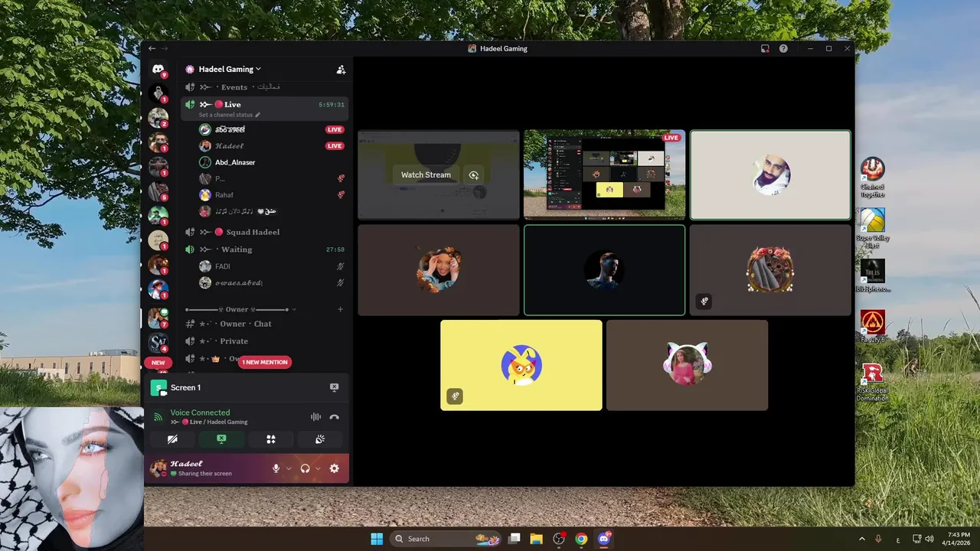The width and height of the screenshot is (980, 551).
Task: Open the Super Volley Blast desktop shortcut
Action: click(872, 228)
